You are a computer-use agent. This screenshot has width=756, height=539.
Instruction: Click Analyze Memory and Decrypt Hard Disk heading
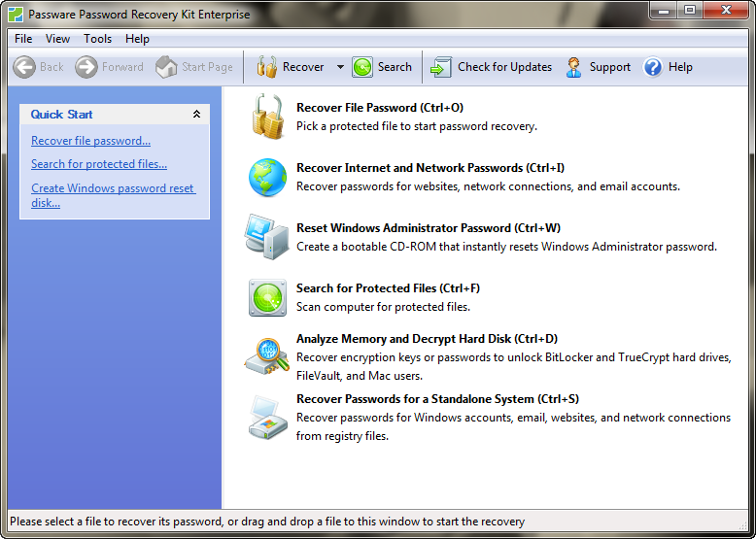coord(427,339)
